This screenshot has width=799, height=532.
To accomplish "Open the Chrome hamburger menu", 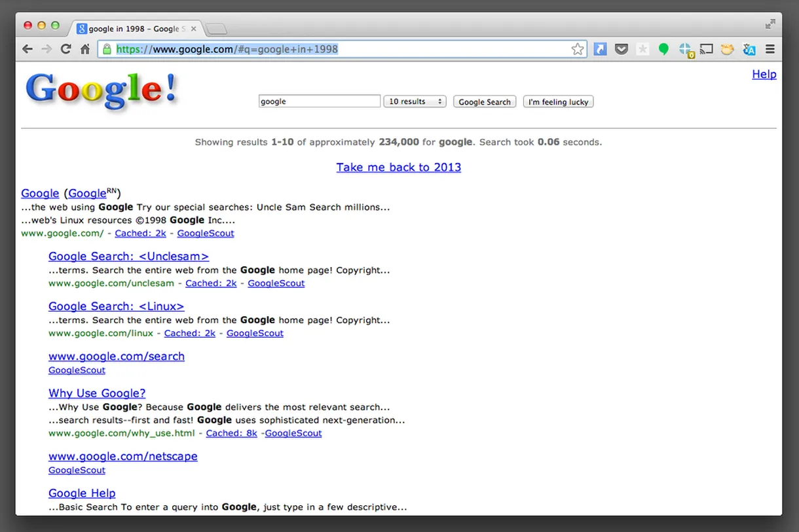I will click(x=770, y=49).
